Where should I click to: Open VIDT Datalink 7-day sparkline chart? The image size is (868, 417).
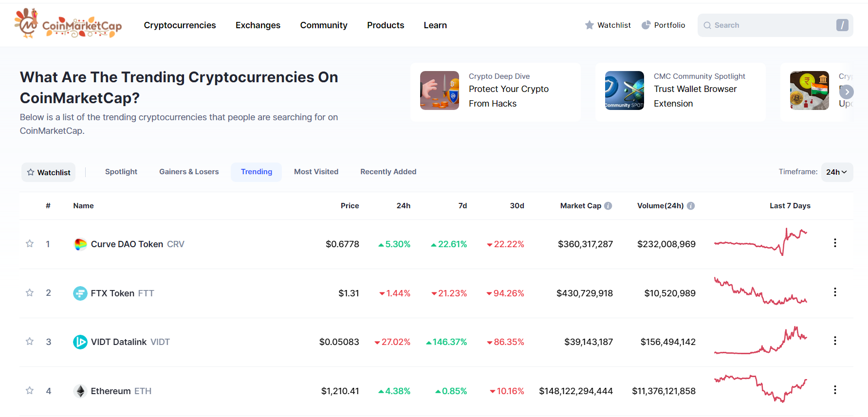pos(760,340)
